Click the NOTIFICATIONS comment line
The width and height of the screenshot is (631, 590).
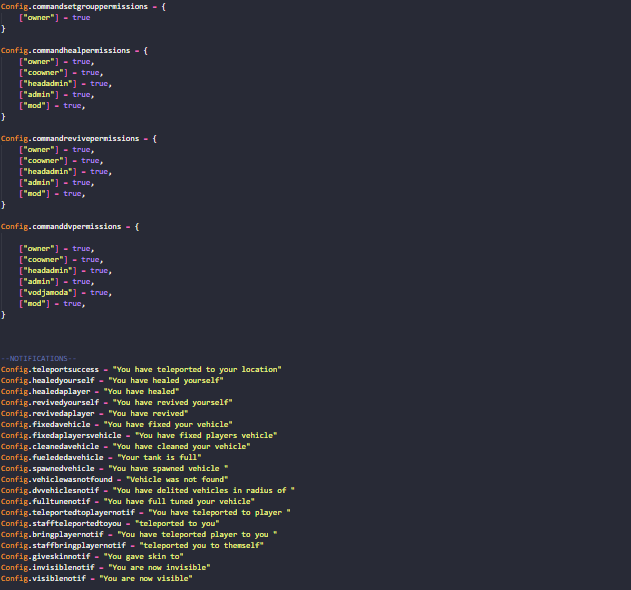(36, 358)
